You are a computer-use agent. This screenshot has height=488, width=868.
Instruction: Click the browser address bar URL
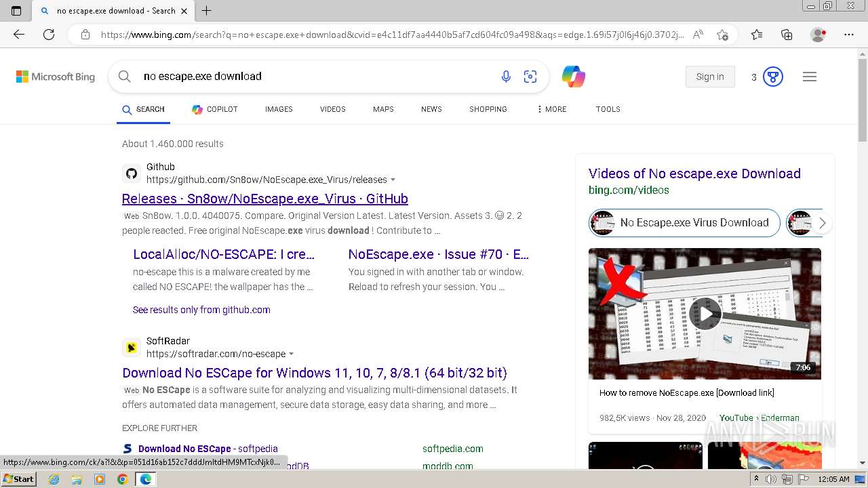[x=392, y=35]
